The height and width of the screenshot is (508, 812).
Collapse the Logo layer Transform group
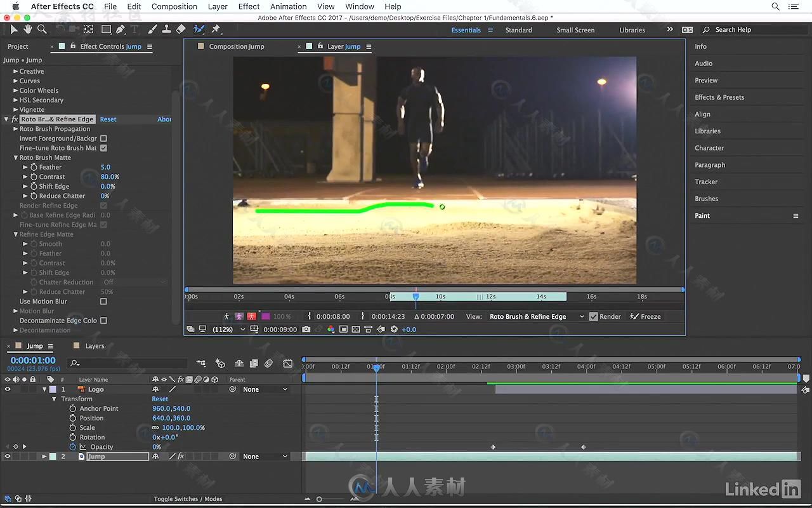(54, 399)
